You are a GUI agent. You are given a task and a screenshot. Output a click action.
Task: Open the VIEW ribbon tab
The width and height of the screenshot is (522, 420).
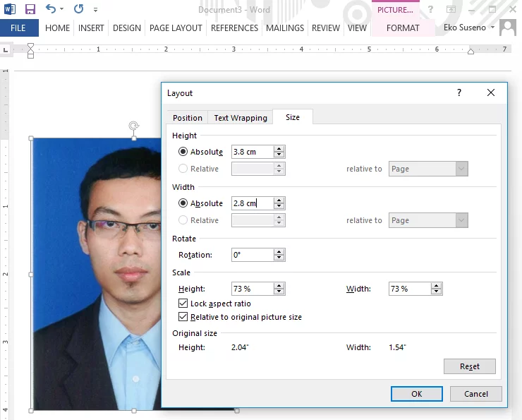coord(357,28)
